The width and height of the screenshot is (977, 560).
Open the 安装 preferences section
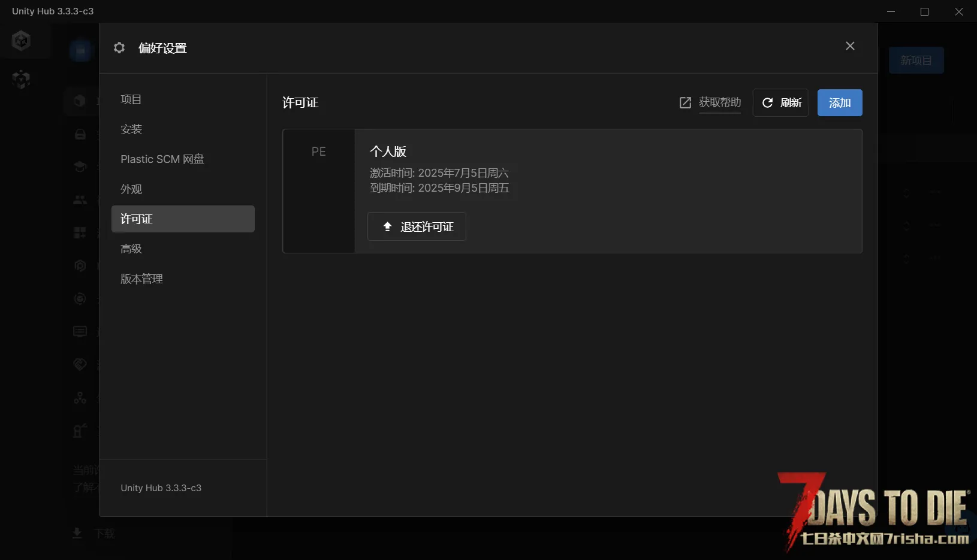coord(183,129)
